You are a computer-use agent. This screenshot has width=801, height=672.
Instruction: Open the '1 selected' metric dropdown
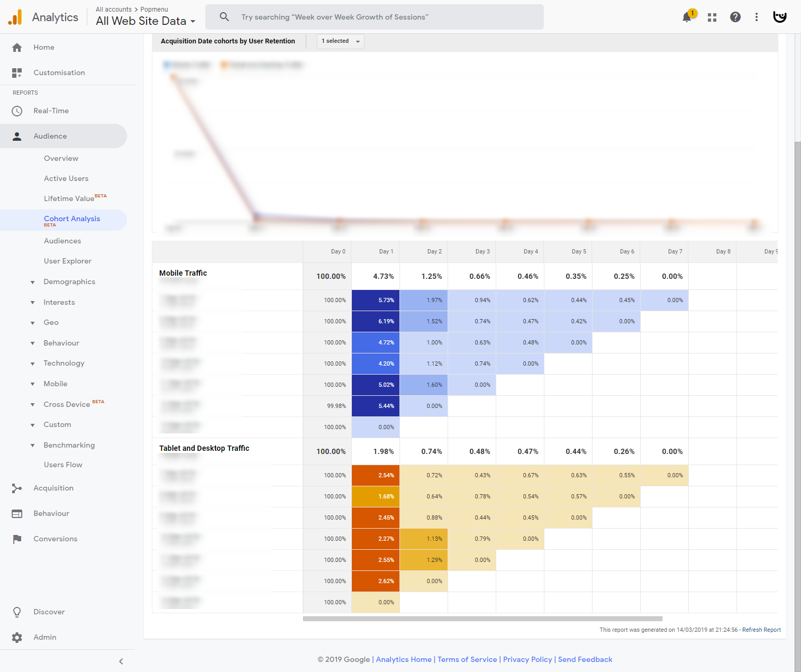click(340, 41)
